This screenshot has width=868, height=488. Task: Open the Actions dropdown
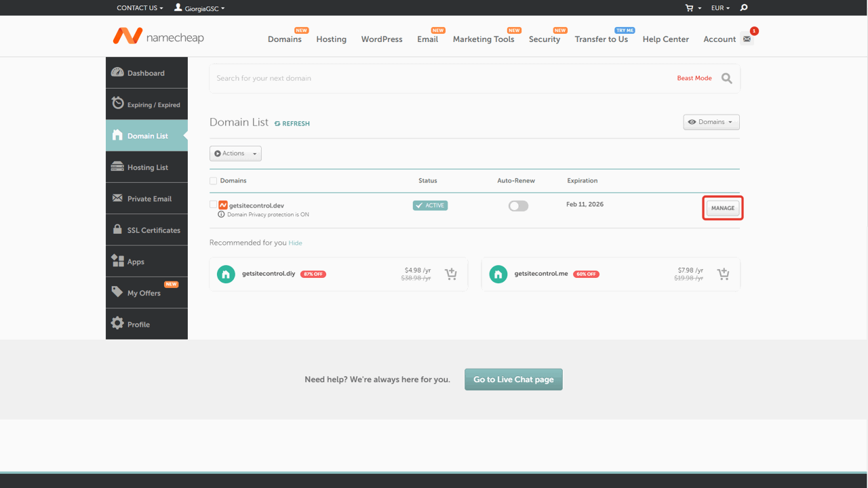235,154
